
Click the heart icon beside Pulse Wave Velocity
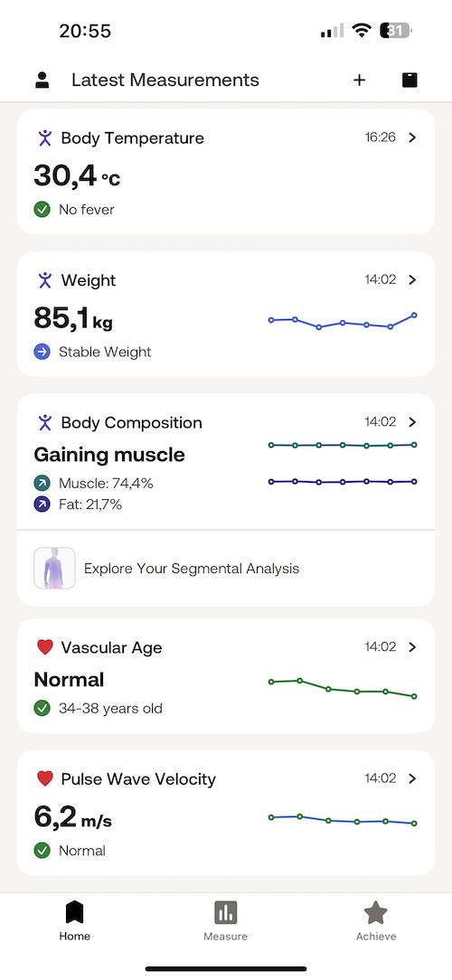click(44, 778)
